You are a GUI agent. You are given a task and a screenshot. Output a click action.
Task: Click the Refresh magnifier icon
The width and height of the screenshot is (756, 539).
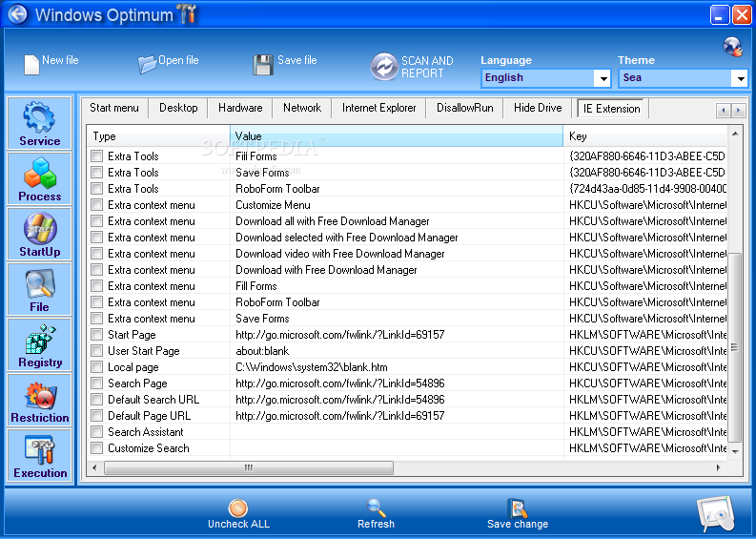(x=376, y=508)
